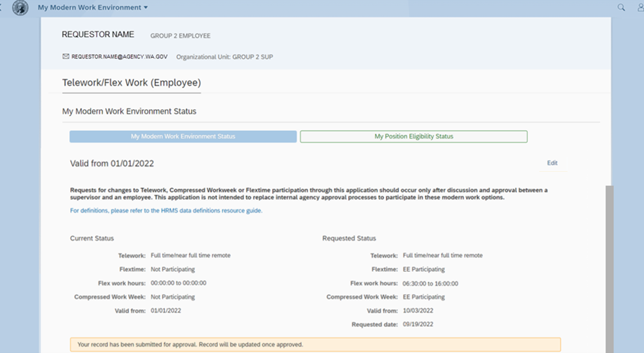Image resolution: width=644 pixels, height=353 pixels.
Task: Click the back arrow in header
Action: [x=2, y=8]
